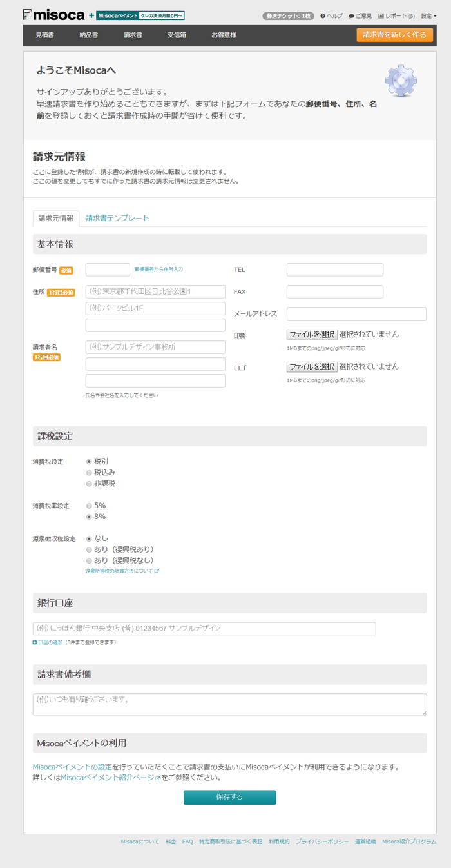Select 5% tax rate

click(x=89, y=506)
